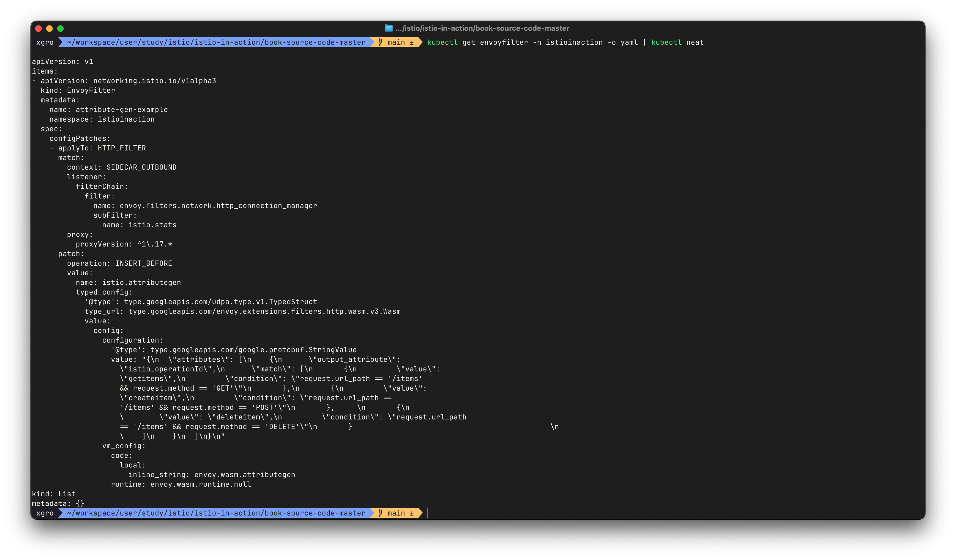Viewport: 956px width, 560px height.
Task: Click the 'namespace: istioinaction' line
Action: click(x=102, y=119)
